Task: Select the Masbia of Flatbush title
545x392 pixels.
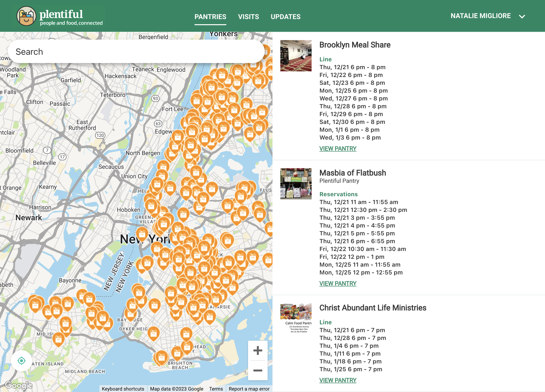Action: (x=353, y=173)
